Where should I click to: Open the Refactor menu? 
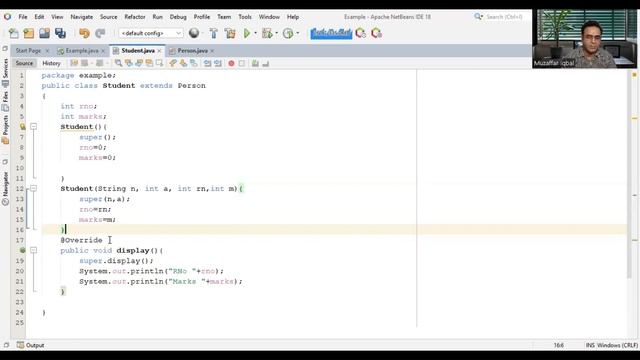click(x=135, y=17)
